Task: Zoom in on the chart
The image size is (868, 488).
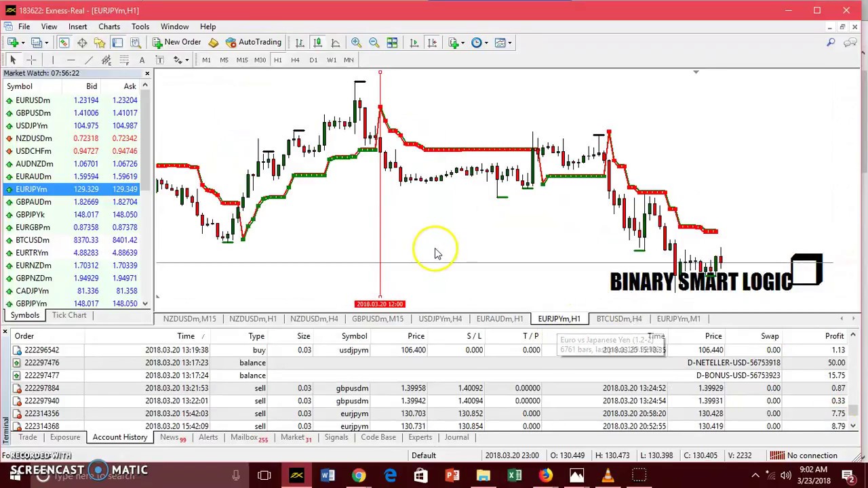Action: [356, 43]
